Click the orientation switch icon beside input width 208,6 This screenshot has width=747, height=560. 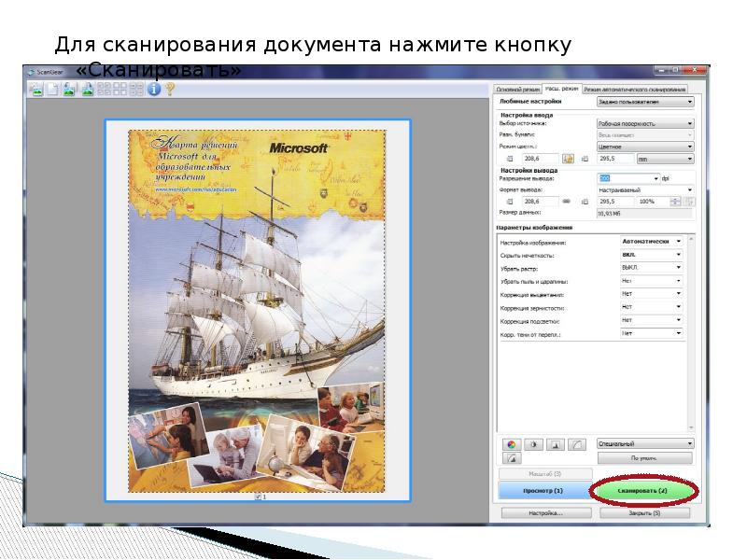(x=568, y=159)
